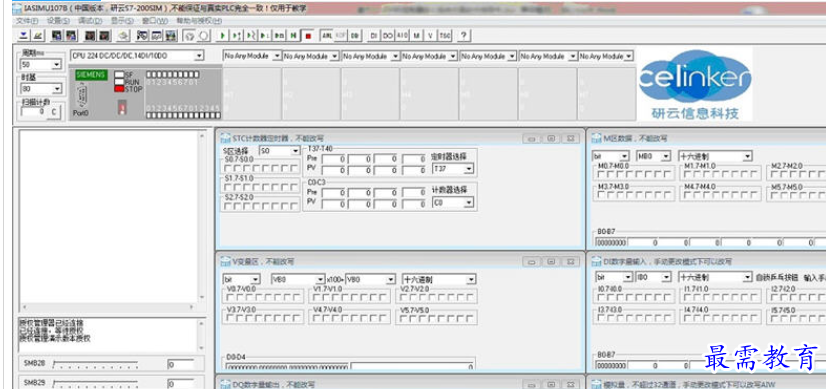Open the S area selection S0 dropdown
826x389 pixels.
click(280, 151)
